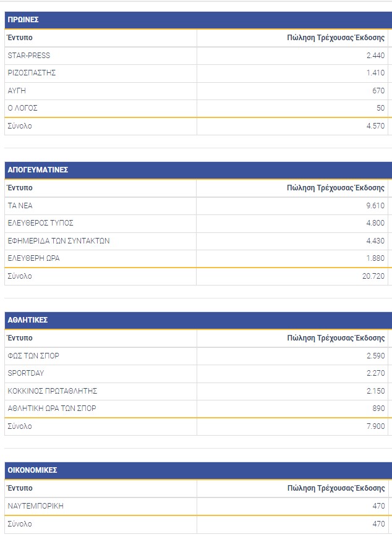Click ΕΦΗΜΕΡΙΔΑ ΤΩΝ ΣΥΝΤΑΚΤΩΝ entry
Viewport: 392px width, 550px height.
59,241
